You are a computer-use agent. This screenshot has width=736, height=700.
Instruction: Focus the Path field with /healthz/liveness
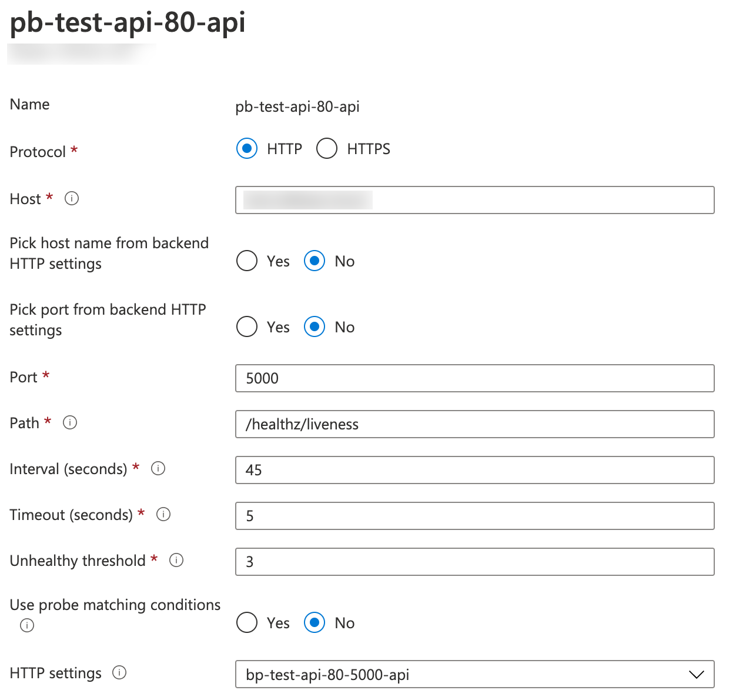pos(474,424)
